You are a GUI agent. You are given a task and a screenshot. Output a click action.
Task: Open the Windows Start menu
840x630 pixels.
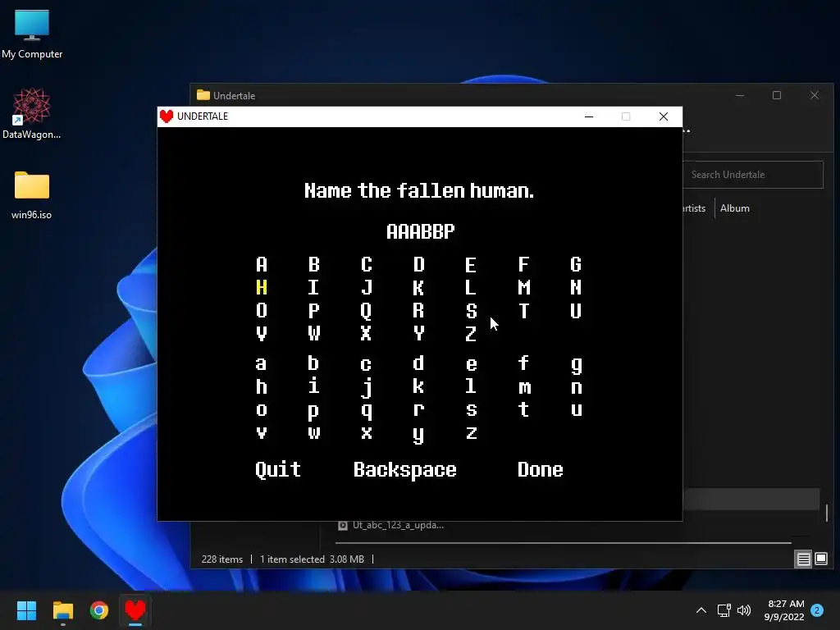tap(26, 610)
